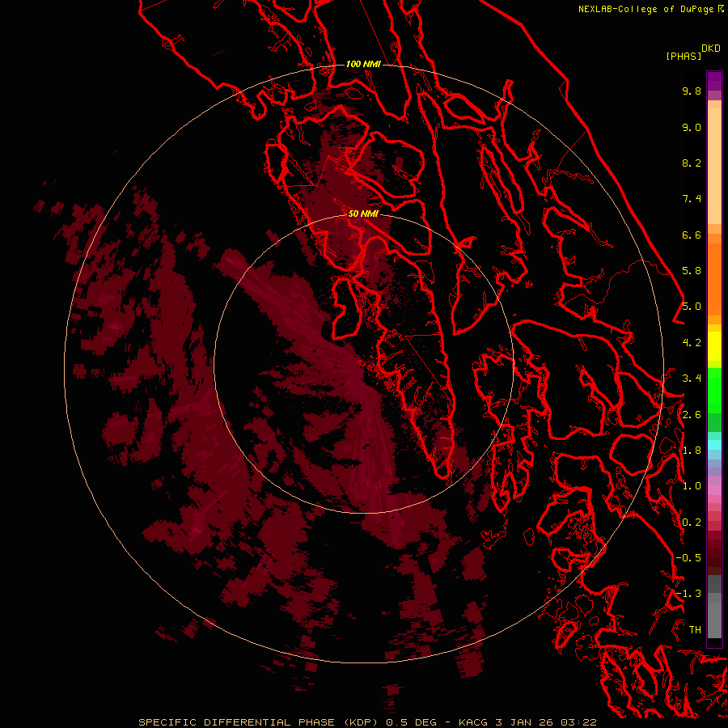Screen dimensions: 728x728
Task: Click the 4.2 value on the color scale
Action: pos(692,343)
